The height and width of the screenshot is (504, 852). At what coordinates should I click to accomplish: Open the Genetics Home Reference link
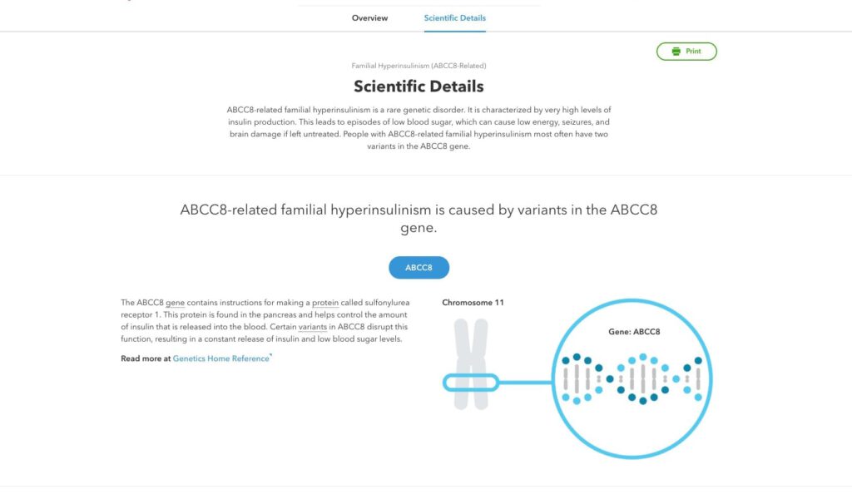(x=220, y=358)
